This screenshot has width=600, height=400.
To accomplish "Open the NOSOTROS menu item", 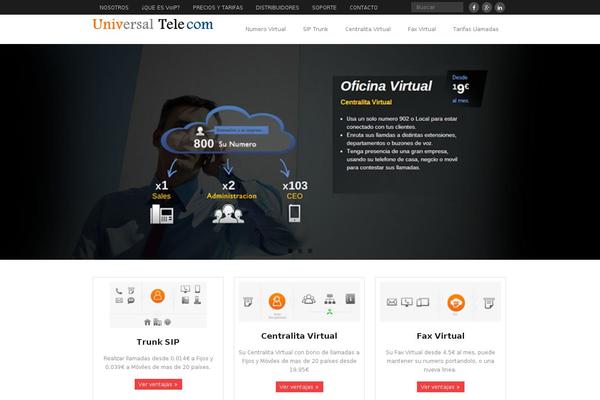I will click(x=114, y=8).
